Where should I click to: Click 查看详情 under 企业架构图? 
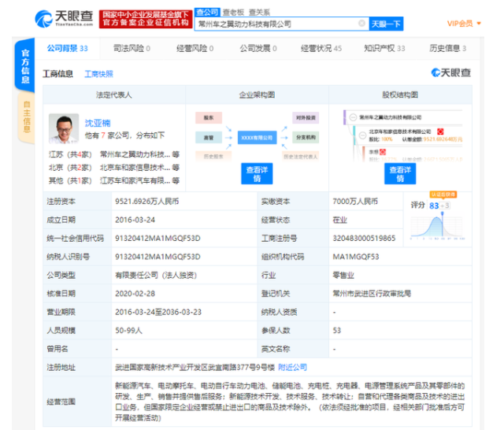pyautogui.click(x=257, y=173)
